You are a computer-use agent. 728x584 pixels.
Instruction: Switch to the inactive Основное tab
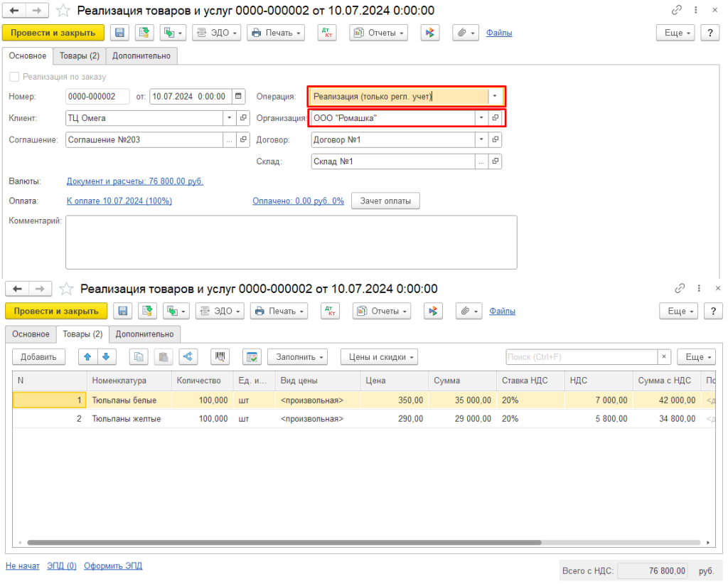[31, 334]
